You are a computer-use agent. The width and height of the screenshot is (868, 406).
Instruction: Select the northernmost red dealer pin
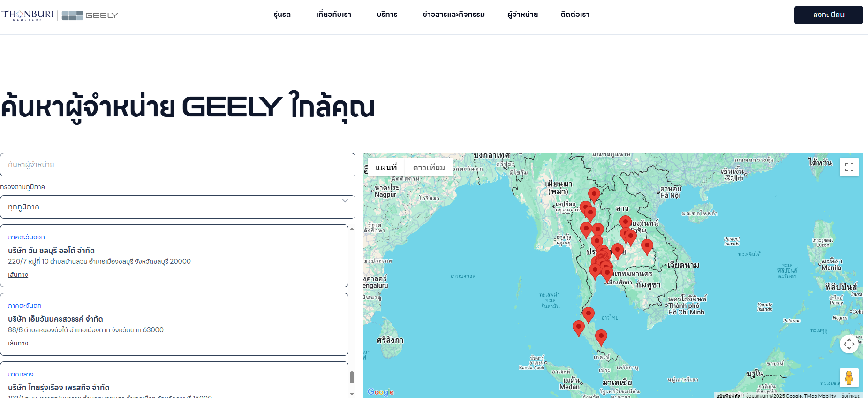coord(594,194)
